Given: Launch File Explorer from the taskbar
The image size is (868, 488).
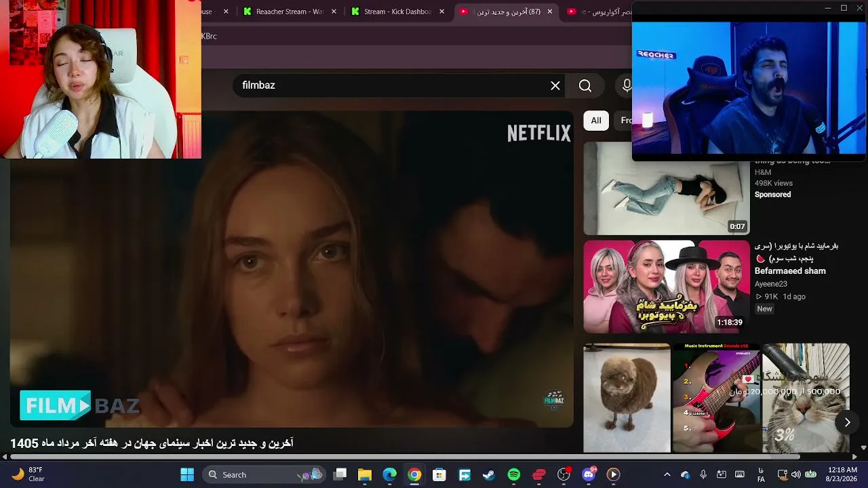Looking at the screenshot, I should click(365, 474).
